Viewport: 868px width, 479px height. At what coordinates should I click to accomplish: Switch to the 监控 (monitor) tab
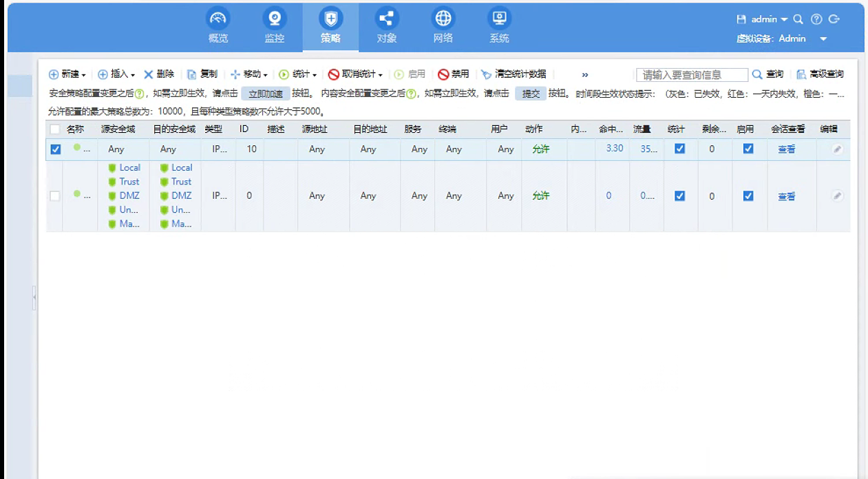tap(274, 26)
